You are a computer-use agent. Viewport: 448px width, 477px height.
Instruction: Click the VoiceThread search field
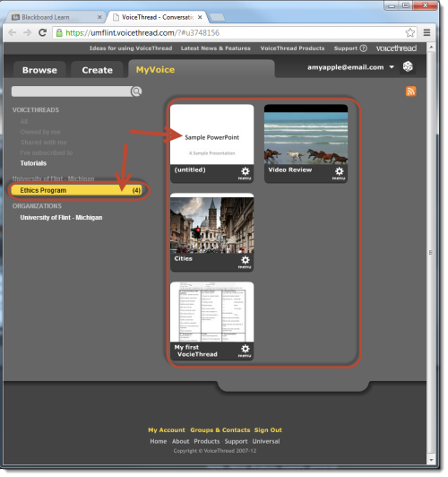(x=72, y=91)
